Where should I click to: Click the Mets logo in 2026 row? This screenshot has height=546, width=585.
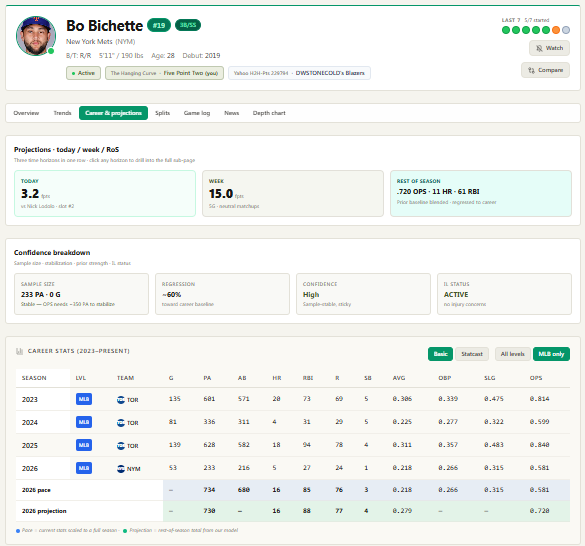coord(121,469)
